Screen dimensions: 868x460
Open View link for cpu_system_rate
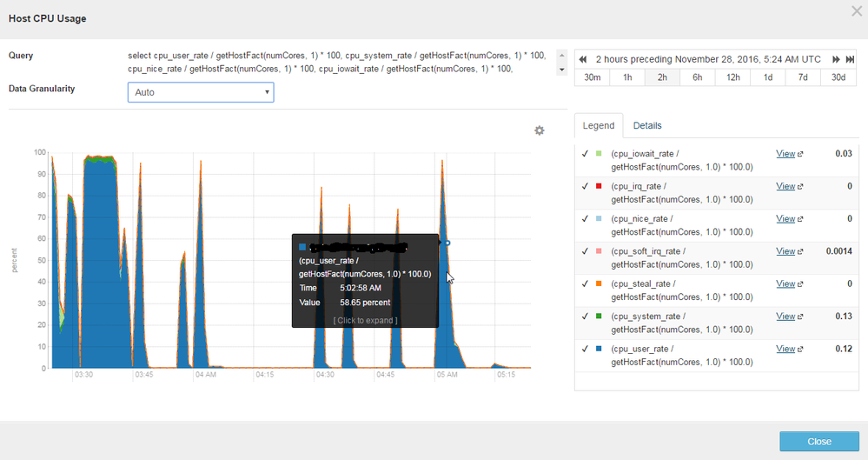click(x=785, y=317)
